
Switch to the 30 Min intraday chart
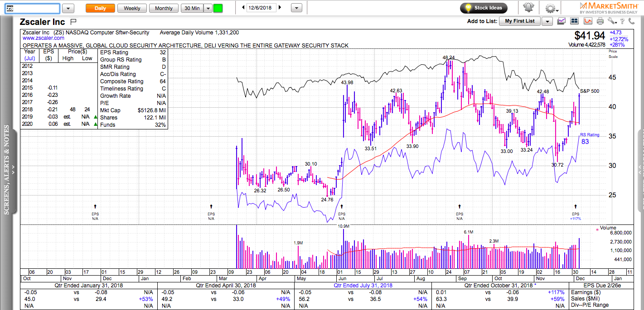click(x=192, y=8)
